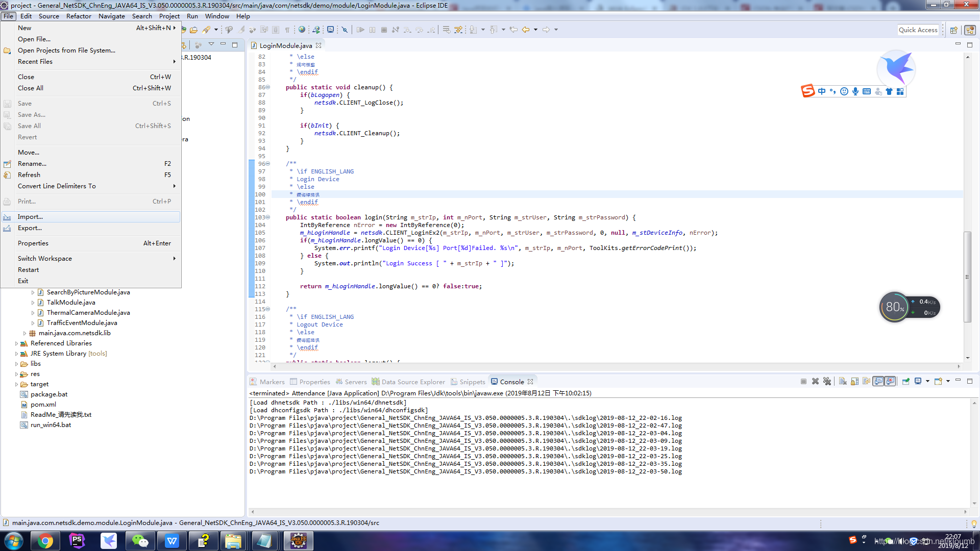Run the application with the Resume icon

(x=361, y=29)
